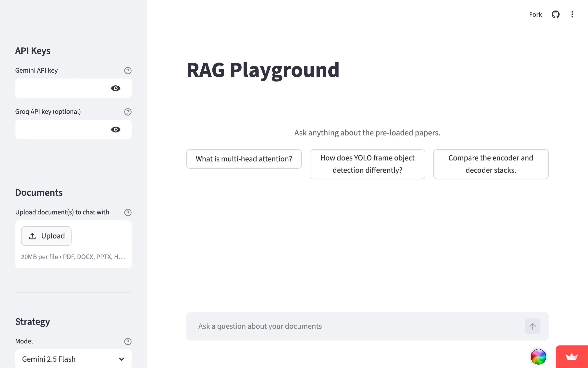
Task: Click the colorful circular avatar
Action: coord(538,357)
